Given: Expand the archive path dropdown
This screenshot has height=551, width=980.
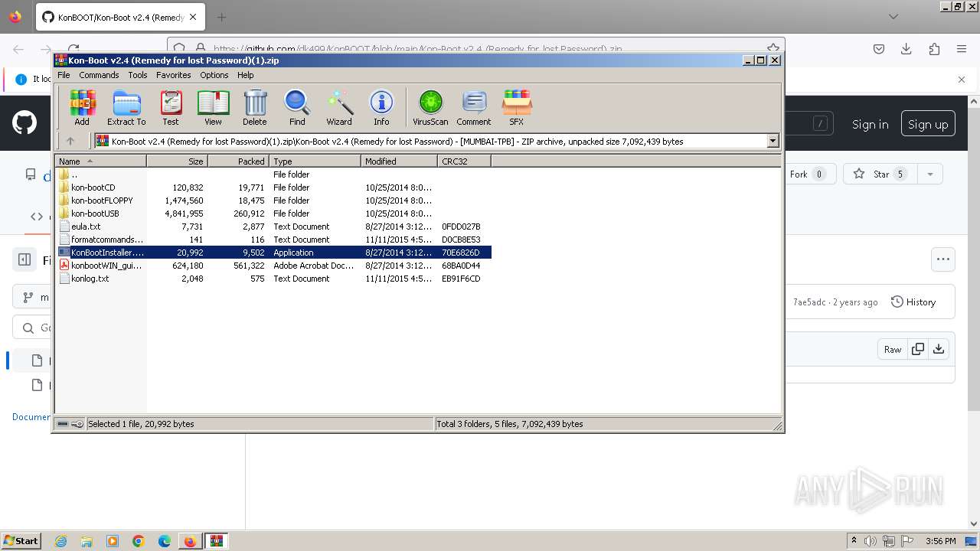Looking at the screenshot, I should 773,141.
